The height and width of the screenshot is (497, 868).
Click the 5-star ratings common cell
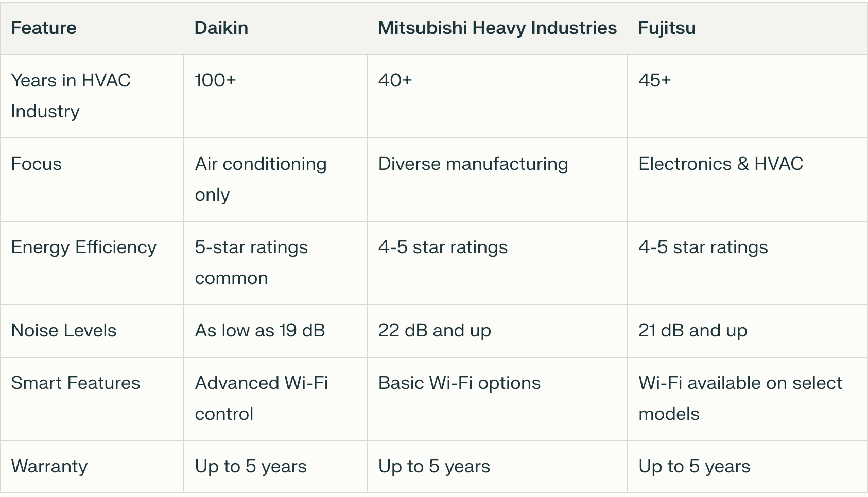pos(251,262)
